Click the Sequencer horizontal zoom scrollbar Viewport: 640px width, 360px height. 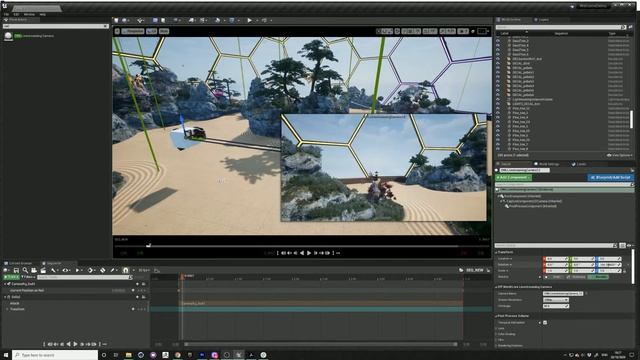[x=320, y=344]
